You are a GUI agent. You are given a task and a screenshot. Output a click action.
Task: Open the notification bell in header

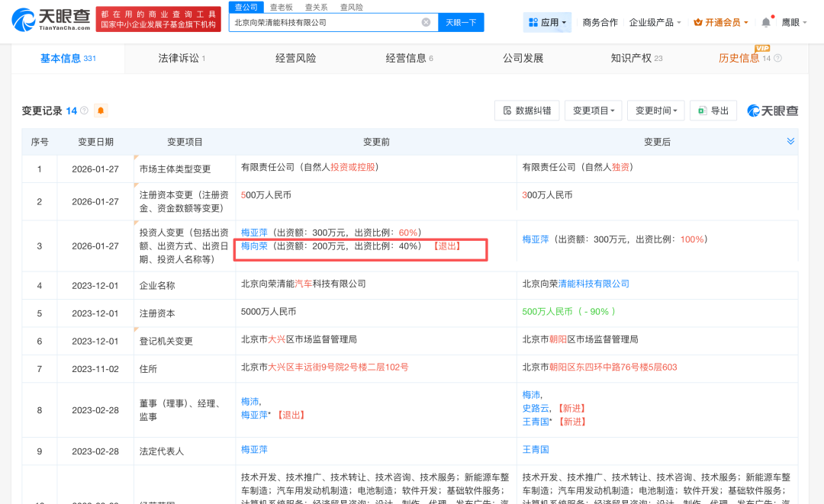pyautogui.click(x=766, y=22)
